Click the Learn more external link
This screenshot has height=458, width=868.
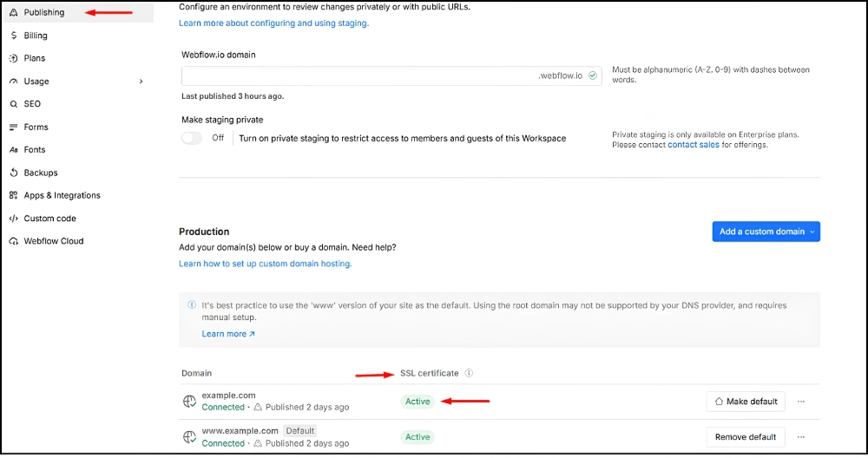228,334
